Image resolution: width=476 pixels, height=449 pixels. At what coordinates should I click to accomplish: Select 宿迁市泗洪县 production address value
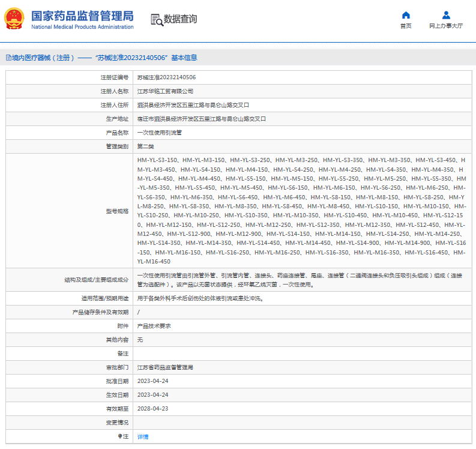point(202,119)
